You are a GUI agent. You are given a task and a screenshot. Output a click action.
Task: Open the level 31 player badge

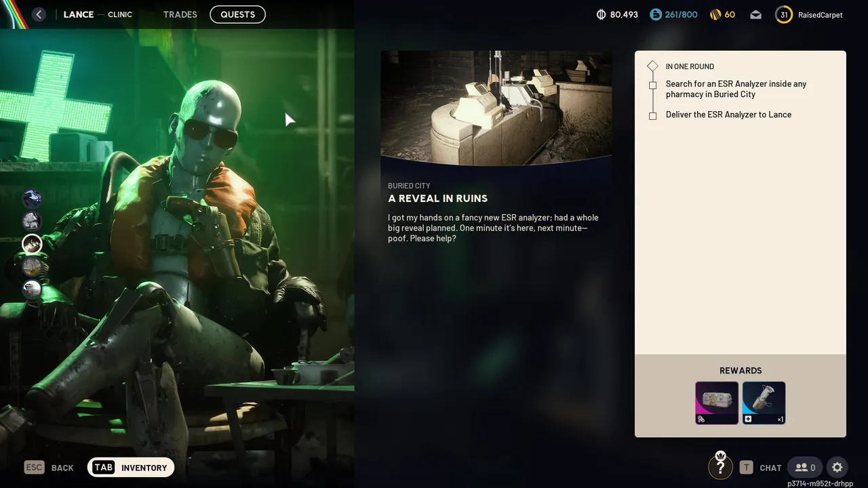[784, 14]
